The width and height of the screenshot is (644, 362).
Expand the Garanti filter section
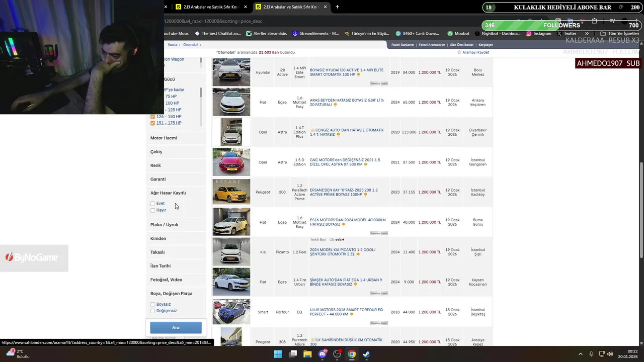(158, 179)
